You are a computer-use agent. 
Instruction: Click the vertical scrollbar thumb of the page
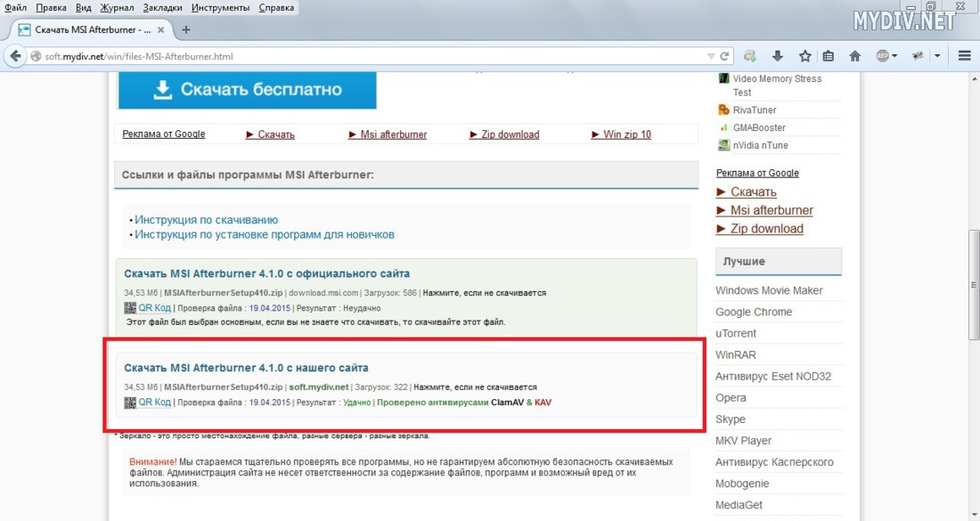tap(975, 285)
